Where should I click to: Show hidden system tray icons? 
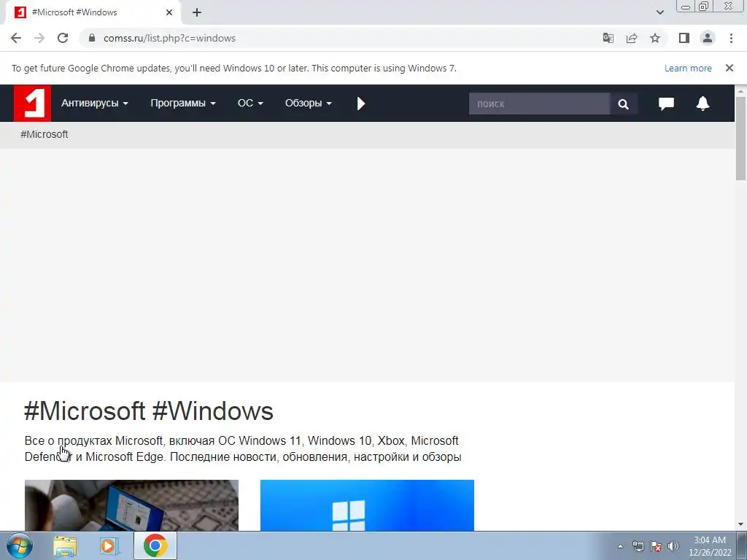pos(620,546)
